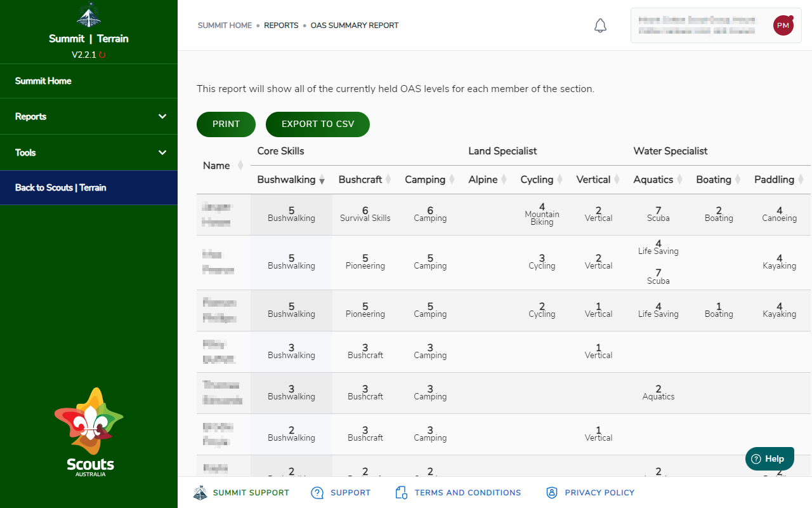The height and width of the screenshot is (508, 812).
Task: Click Export to CSV button
Action: [x=317, y=124]
